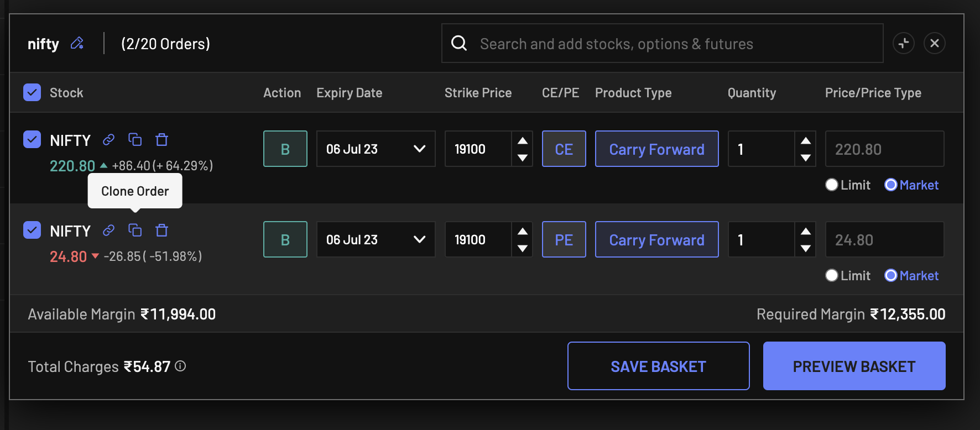Toggle the select-all Stock header checkbox
Image resolution: width=980 pixels, height=430 pixels.
pyautogui.click(x=32, y=92)
